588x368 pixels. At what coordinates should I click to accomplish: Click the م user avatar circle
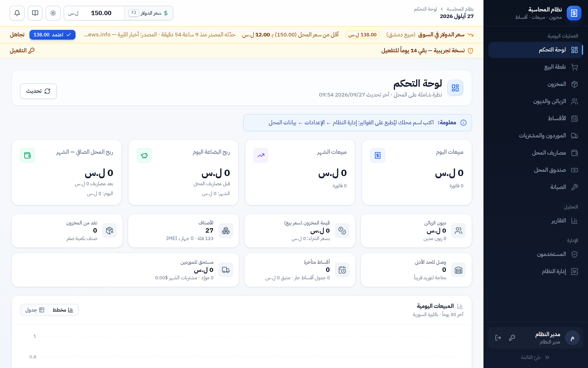click(572, 338)
